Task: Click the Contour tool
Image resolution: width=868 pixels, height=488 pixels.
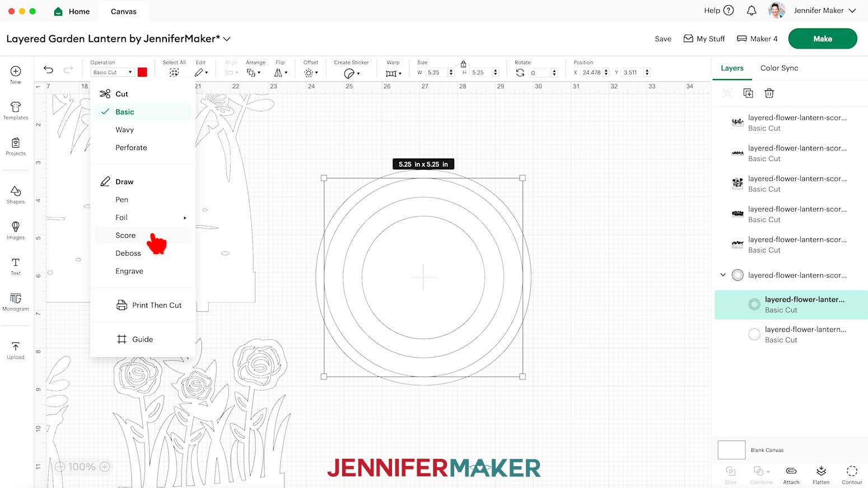Action: click(x=852, y=475)
